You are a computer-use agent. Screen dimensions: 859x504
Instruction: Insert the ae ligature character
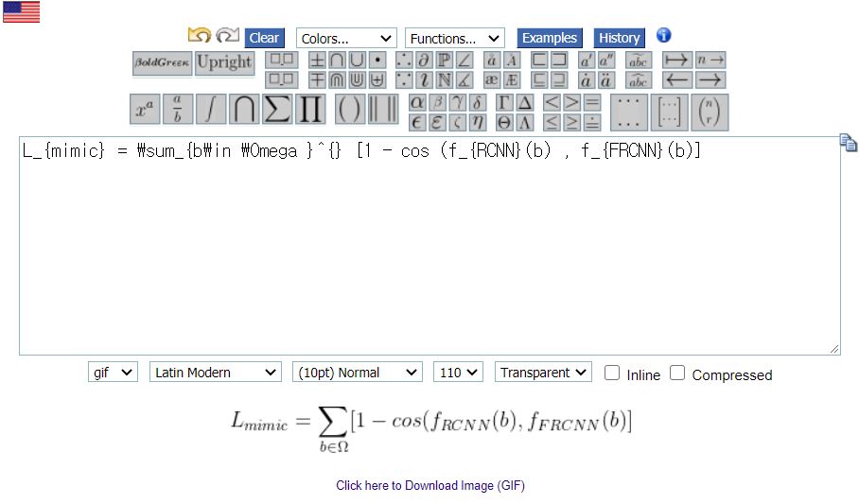point(491,80)
